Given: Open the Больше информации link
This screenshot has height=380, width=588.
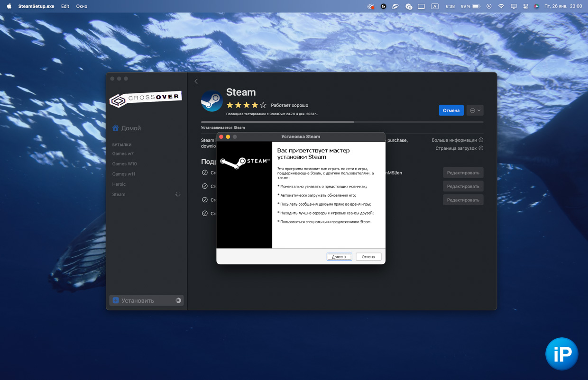Looking at the screenshot, I should 454,140.
